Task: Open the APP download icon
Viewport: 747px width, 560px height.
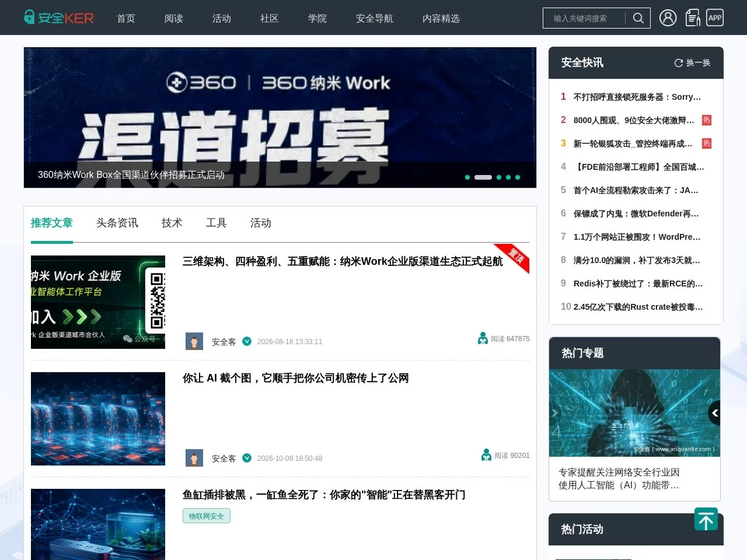Action: [x=715, y=17]
